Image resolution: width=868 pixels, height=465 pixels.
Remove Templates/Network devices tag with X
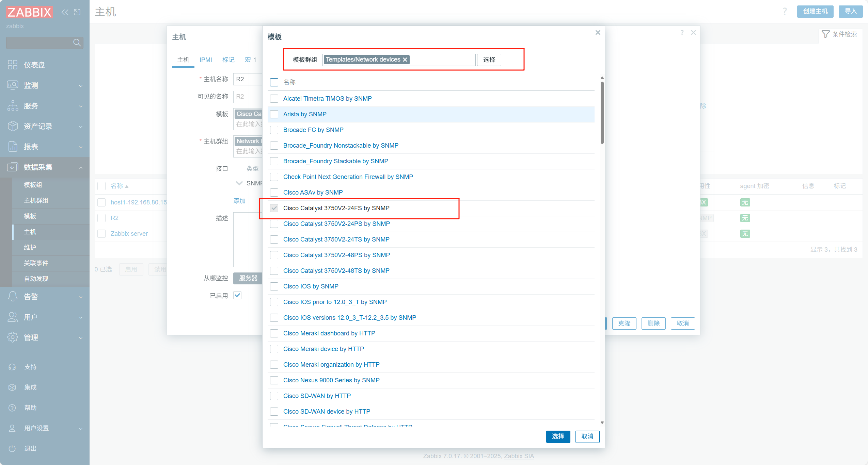[x=405, y=60]
